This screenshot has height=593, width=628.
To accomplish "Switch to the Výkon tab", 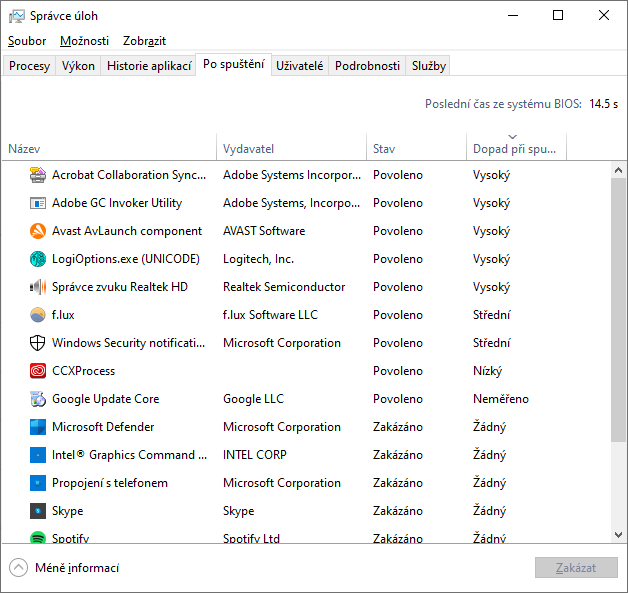I will click(x=78, y=66).
